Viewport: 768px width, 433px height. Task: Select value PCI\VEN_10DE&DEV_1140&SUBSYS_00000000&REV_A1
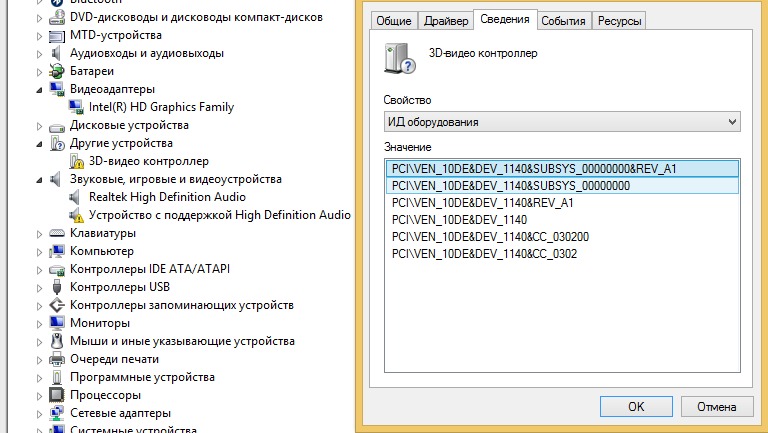click(562, 168)
